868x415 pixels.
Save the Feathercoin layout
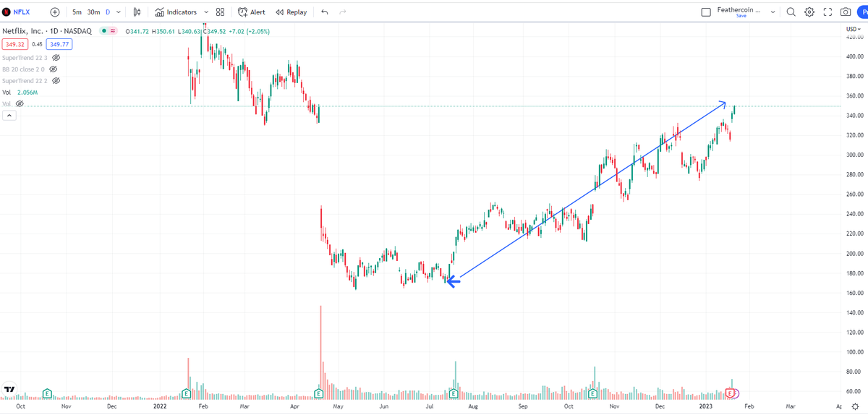[x=741, y=16]
